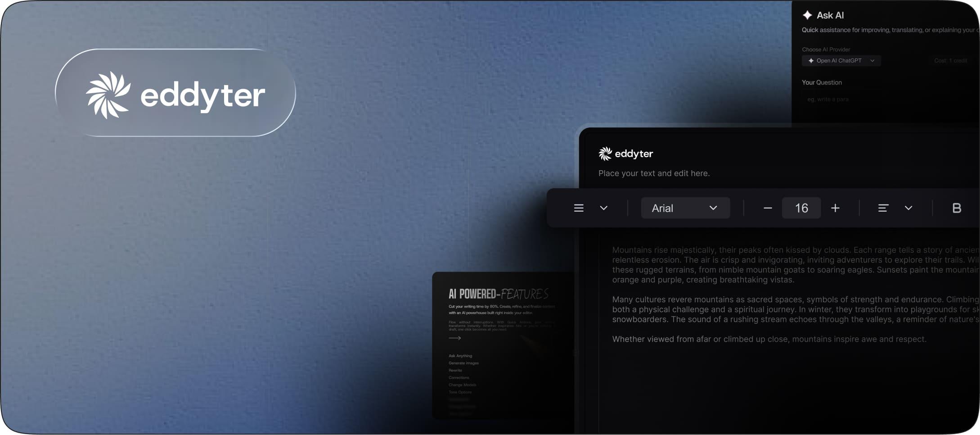Click the large eddyter logo badge

[x=175, y=93]
